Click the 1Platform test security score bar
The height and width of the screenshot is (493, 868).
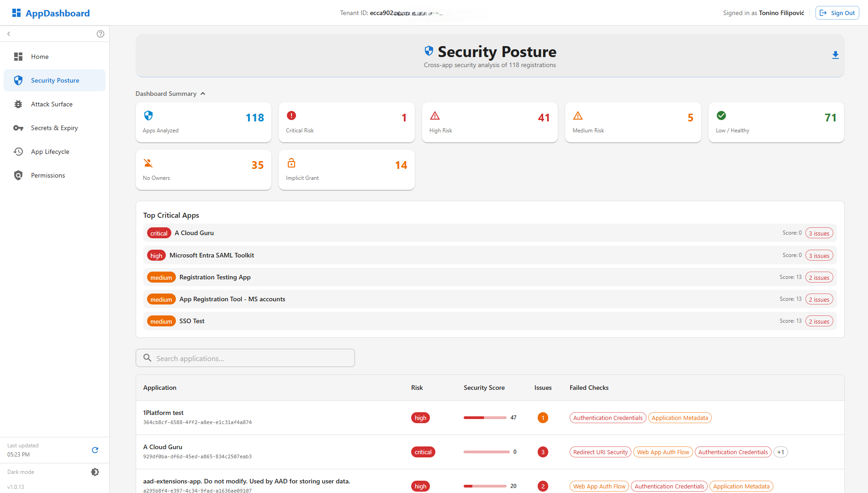485,418
